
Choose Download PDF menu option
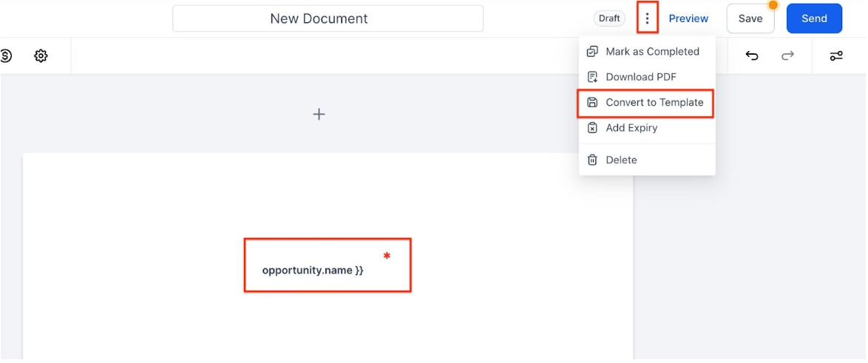point(641,77)
